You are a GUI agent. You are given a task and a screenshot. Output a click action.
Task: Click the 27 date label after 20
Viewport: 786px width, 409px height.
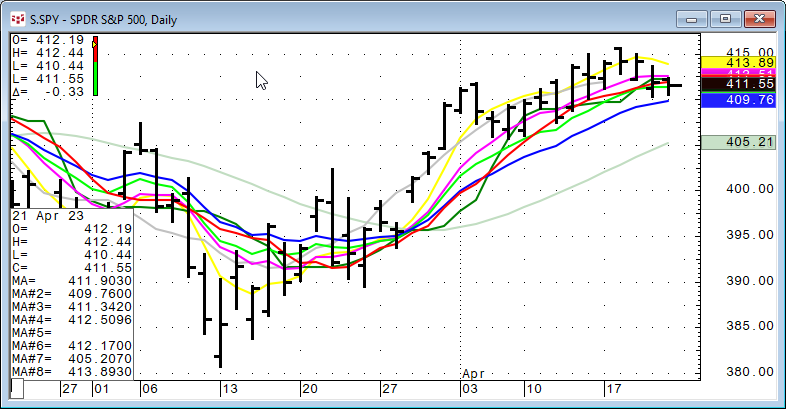[x=389, y=389]
